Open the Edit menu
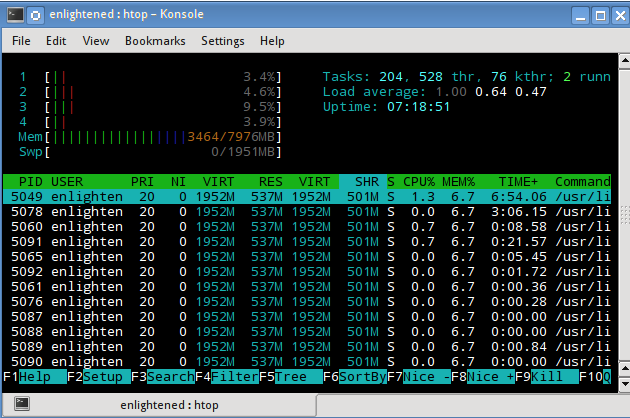The width and height of the screenshot is (630, 418). click(x=56, y=41)
